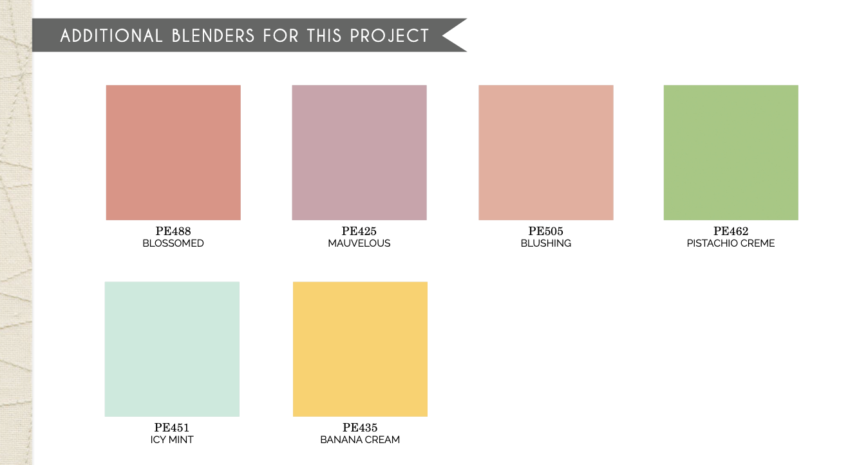This screenshot has height=465, width=868.
Task: Select the BANANA CREAM name text
Action: coord(360,440)
